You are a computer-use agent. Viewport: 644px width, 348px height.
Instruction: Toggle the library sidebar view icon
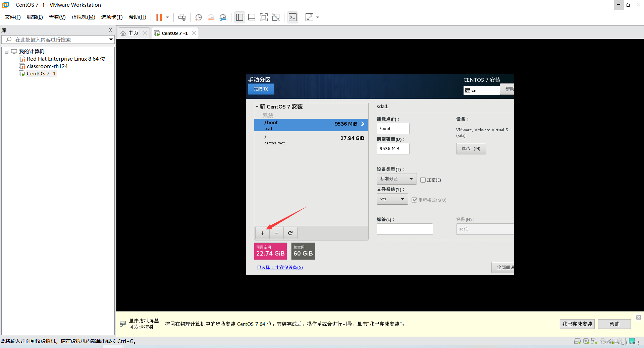[239, 17]
